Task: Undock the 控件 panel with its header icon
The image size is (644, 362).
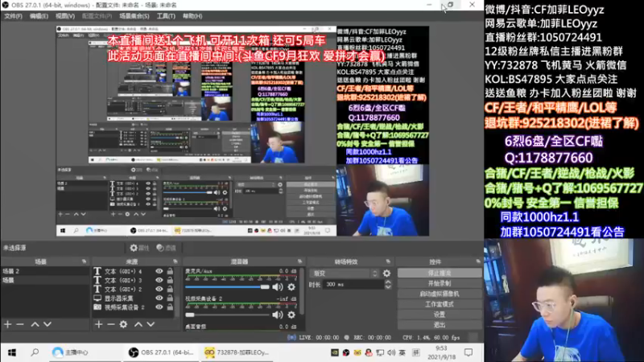Action: point(478,261)
